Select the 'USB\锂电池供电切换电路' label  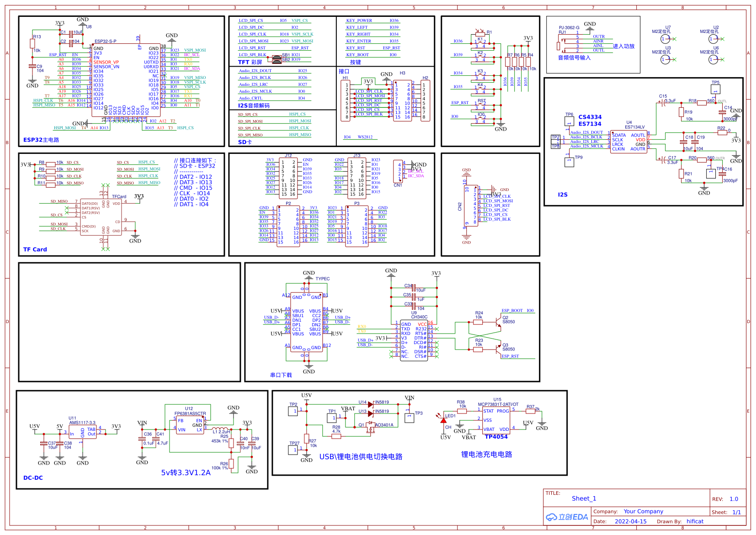(x=361, y=457)
